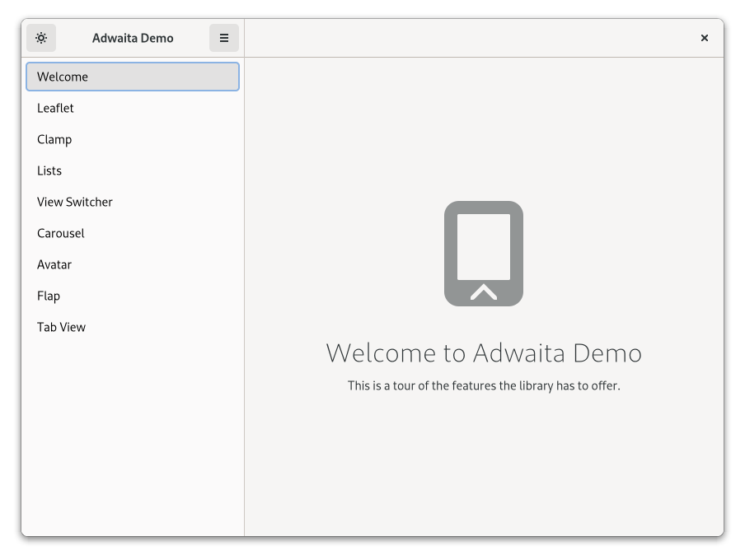Open the hamburger main menu
The width and height of the screenshot is (745, 560).
(224, 38)
